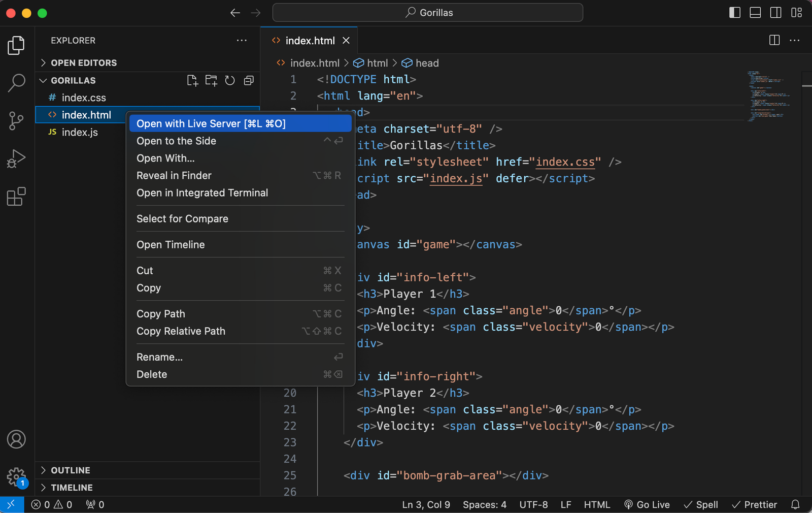The image size is (812, 513).
Task: Change language mode from HTML
Action: pos(597,504)
